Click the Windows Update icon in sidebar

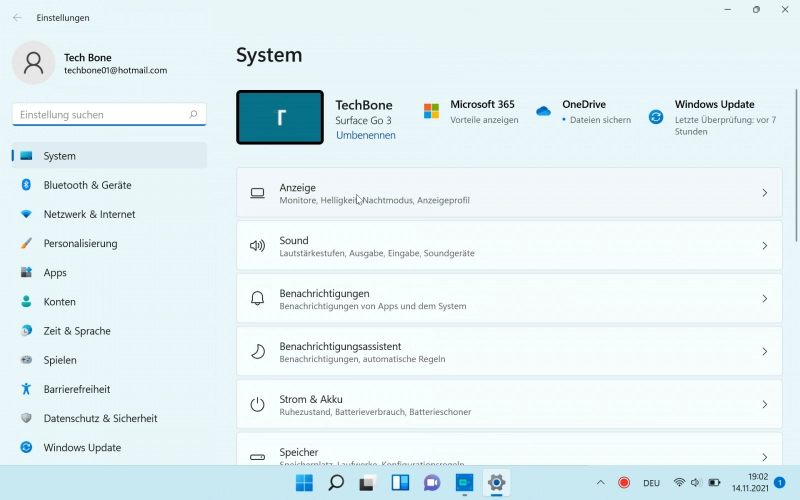[26, 447]
